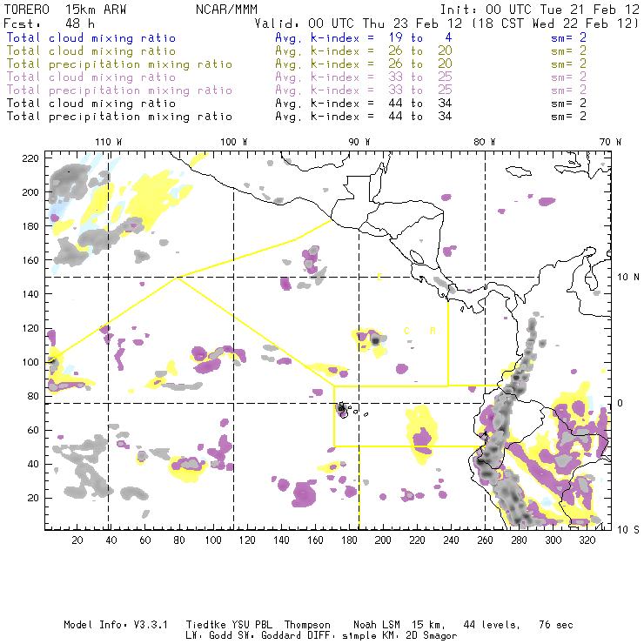Click olive "Total precipitation mixing ratio" legend row
644x644 pixels.
click(x=119, y=64)
